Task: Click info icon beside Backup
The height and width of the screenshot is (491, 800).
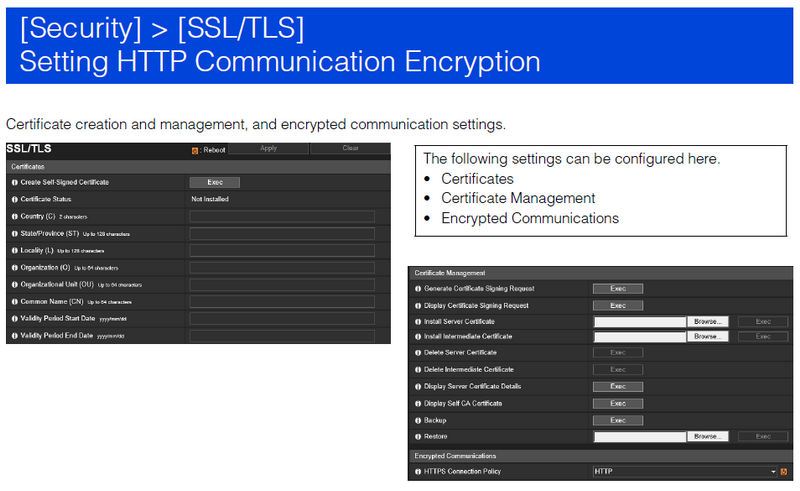Action: (x=416, y=420)
